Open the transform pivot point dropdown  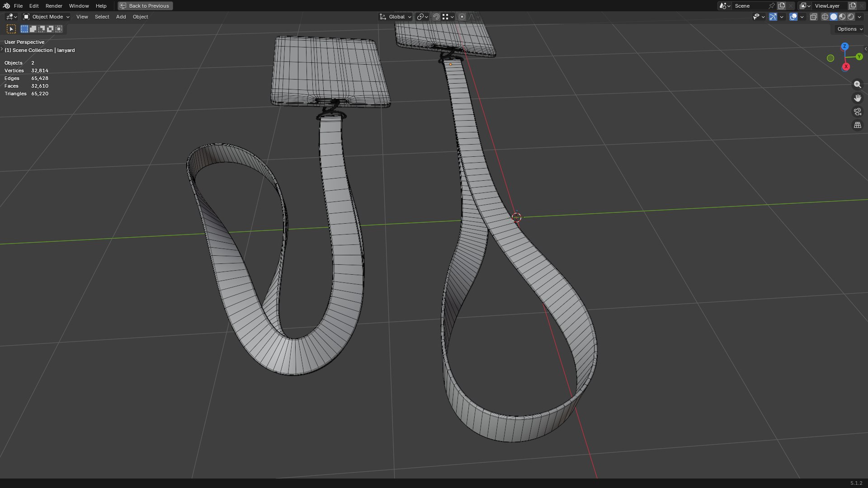pyautogui.click(x=422, y=17)
